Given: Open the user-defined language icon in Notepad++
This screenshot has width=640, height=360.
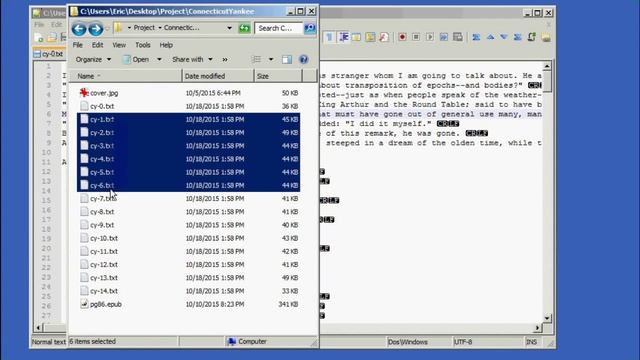Looking at the screenshot, I should [x=356, y=37].
